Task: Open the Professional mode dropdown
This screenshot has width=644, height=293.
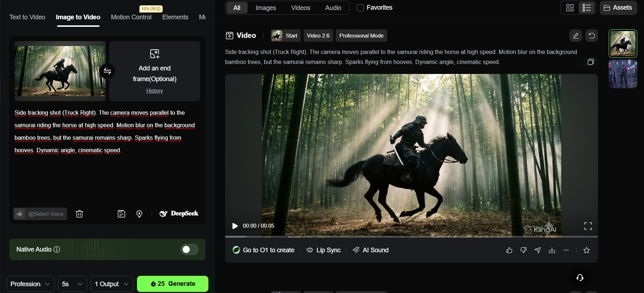Action: tap(31, 284)
